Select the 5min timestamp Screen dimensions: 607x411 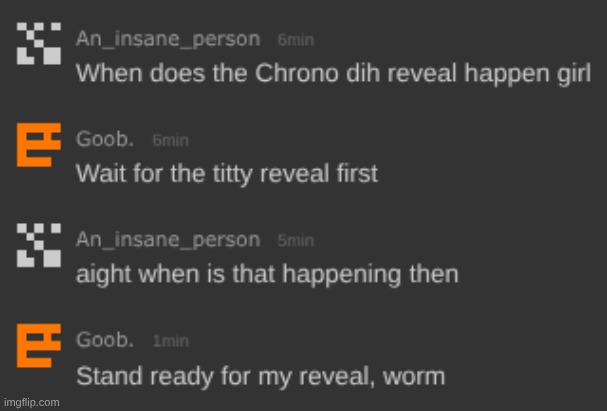click(296, 241)
